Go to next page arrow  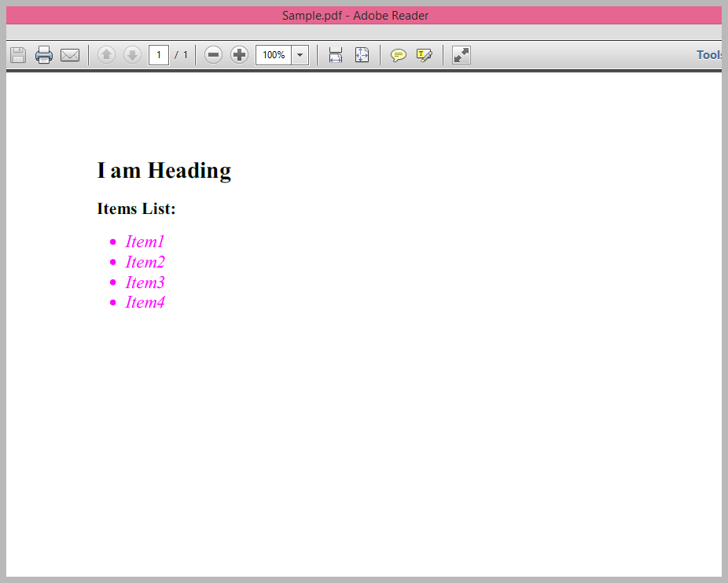(x=132, y=55)
